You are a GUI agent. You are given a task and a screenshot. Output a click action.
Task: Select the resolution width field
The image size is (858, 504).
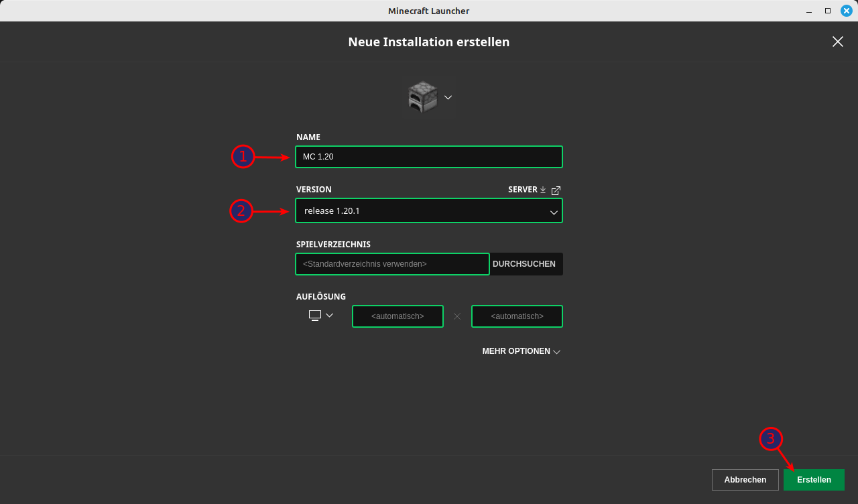point(397,316)
